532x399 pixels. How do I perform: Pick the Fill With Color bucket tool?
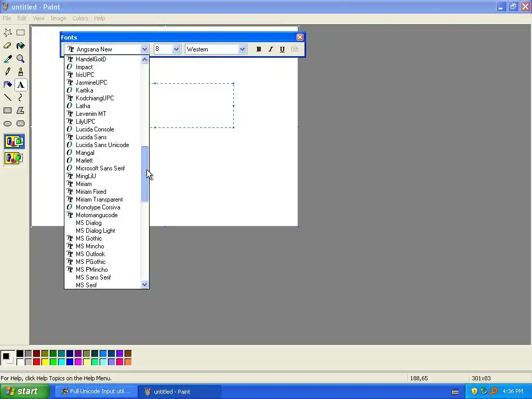tap(21, 46)
